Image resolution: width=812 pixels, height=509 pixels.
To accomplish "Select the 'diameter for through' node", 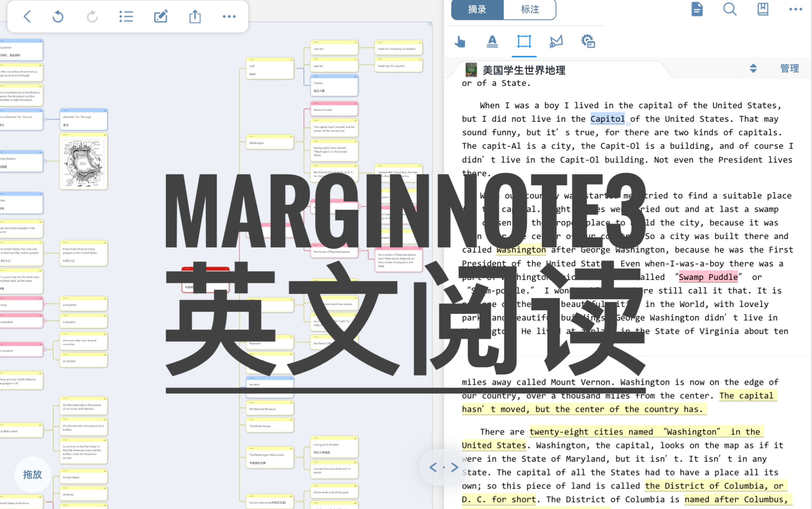I will [x=84, y=119].
